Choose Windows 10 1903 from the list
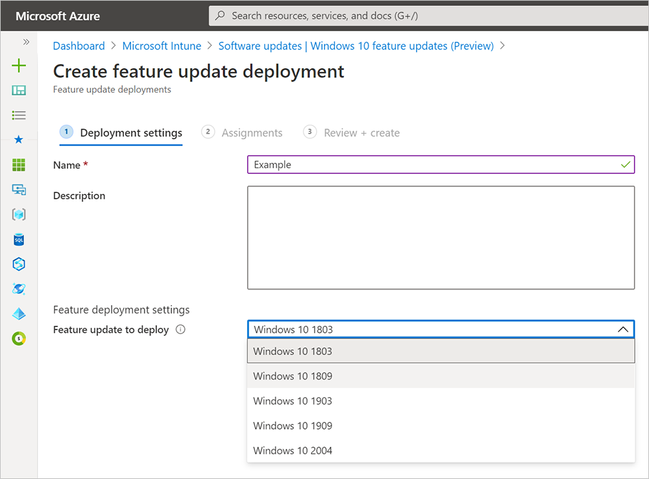The image size is (649, 479). [441, 401]
